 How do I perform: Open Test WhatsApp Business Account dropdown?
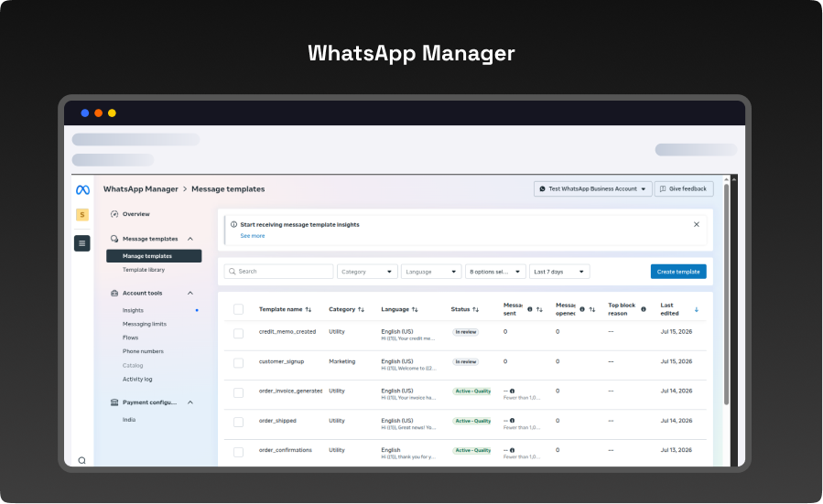tap(593, 188)
